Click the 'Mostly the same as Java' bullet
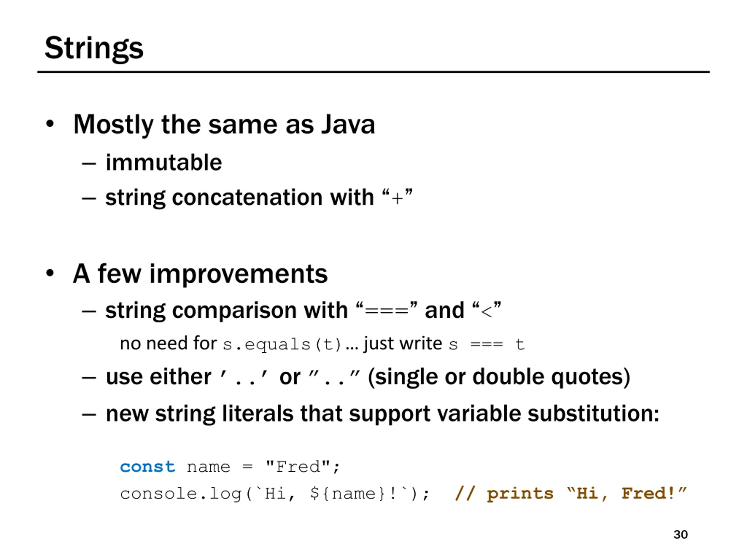Screen dimensions: 747x560 tap(224, 125)
